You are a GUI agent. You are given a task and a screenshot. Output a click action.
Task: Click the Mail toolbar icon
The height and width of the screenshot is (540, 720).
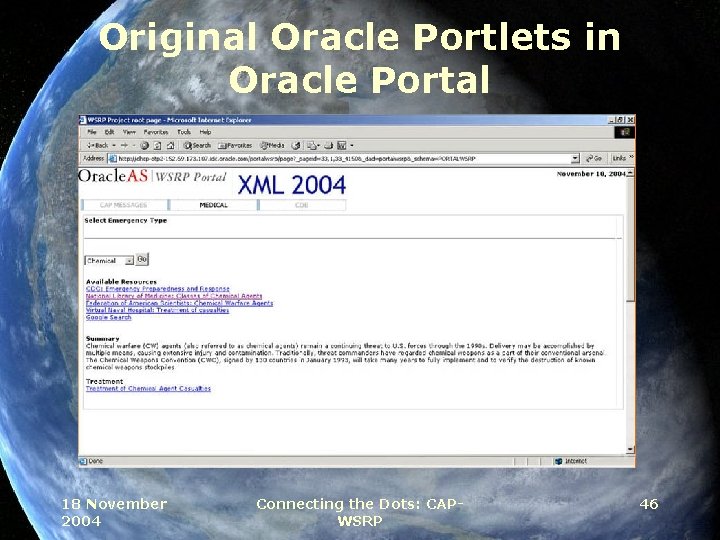(x=312, y=146)
